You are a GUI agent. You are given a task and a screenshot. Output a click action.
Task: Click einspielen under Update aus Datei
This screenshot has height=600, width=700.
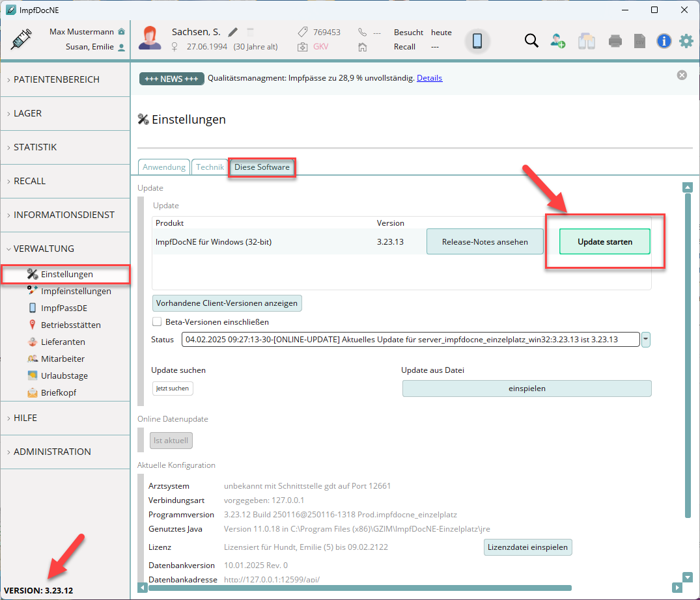pyautogui.click(x=527, y=389)
